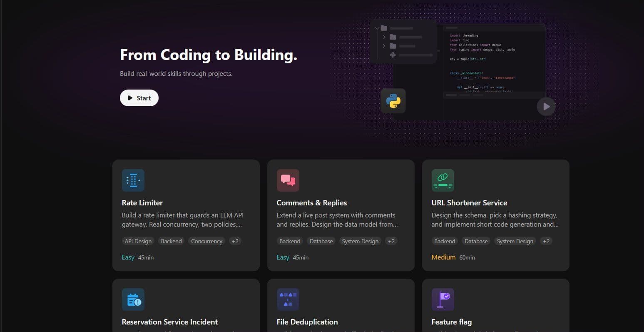Click the Easy difficulty label on Comments & Replies

click(x=283, y=257)
